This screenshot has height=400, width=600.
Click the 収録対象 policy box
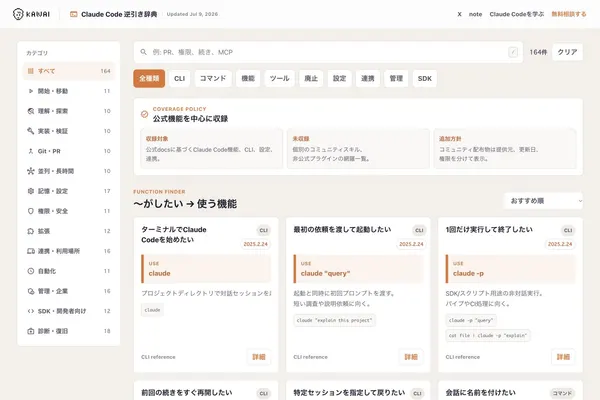point(212,149)
